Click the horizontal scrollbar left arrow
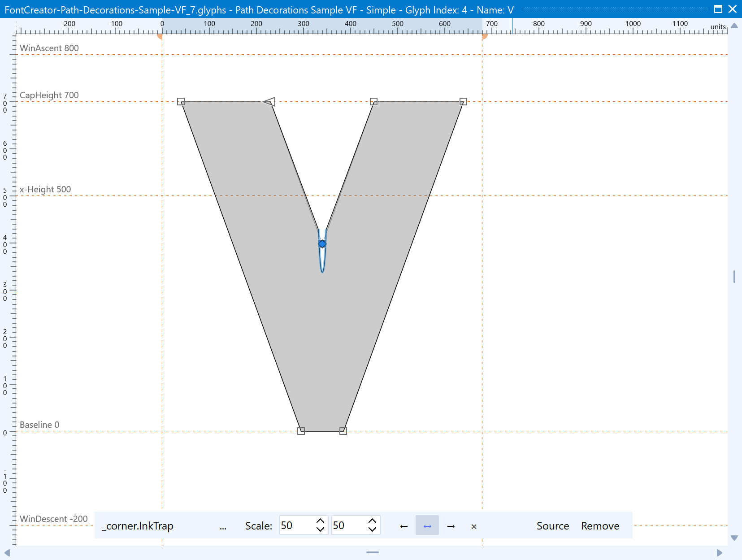Image resolution: width=742 pixels, height=560 pixels. [7, 553]
